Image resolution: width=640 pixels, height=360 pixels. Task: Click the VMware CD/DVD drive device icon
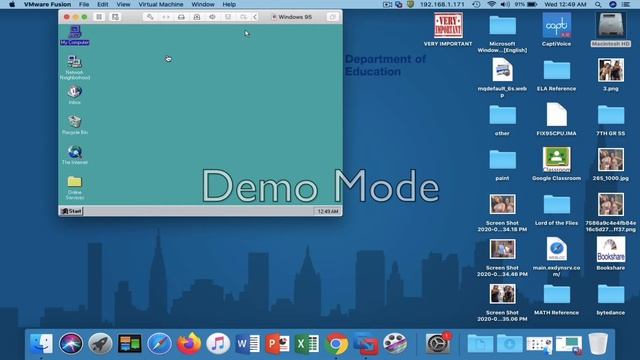pyautogui.click(x=197, y=17)
